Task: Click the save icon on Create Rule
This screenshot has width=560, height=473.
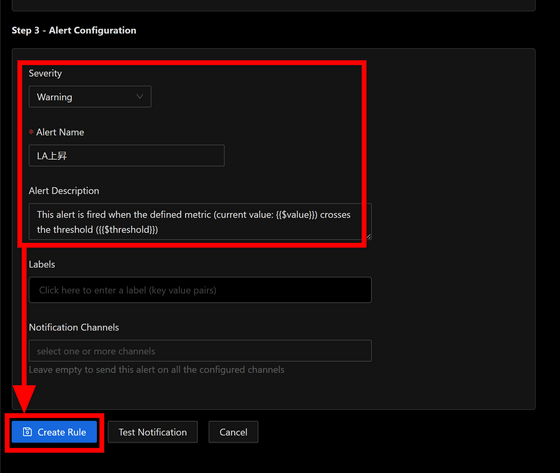Action: point(27,432)
